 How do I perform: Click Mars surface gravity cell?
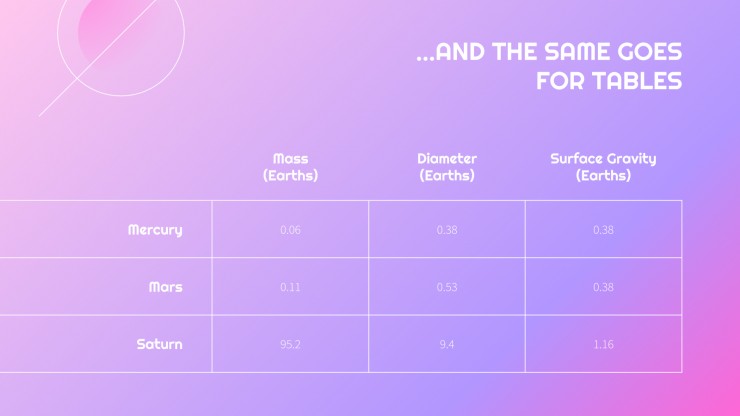(604, 287)
